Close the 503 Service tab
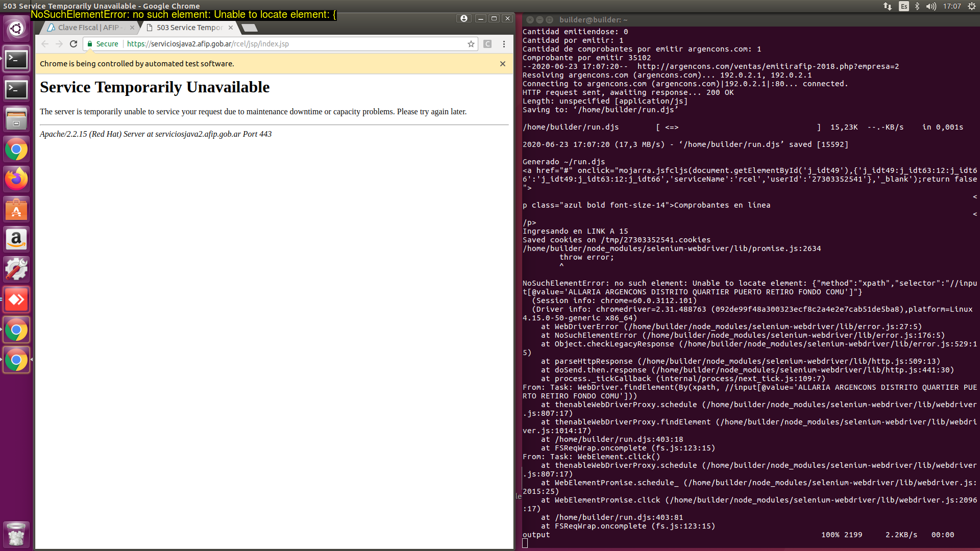The width and height of the screenshot is (980, 551). pos(231,28)
